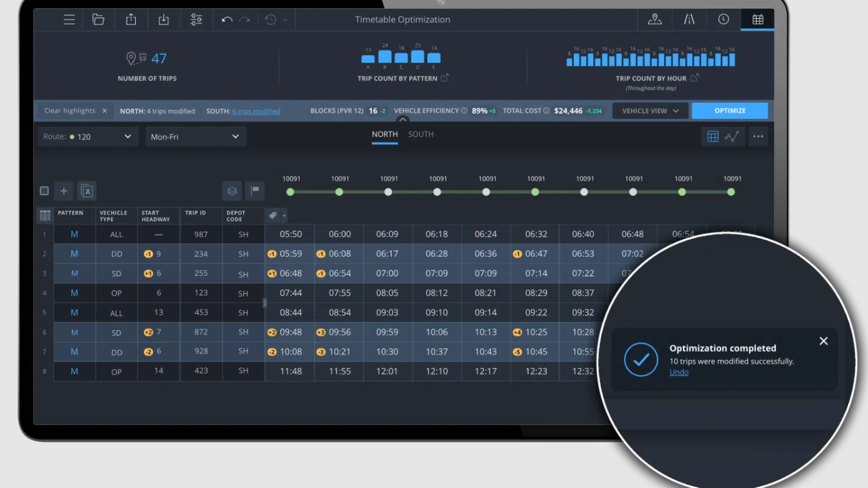Click the open folder icon
Viewport: 868px width, 488px height.
point(98,20)
